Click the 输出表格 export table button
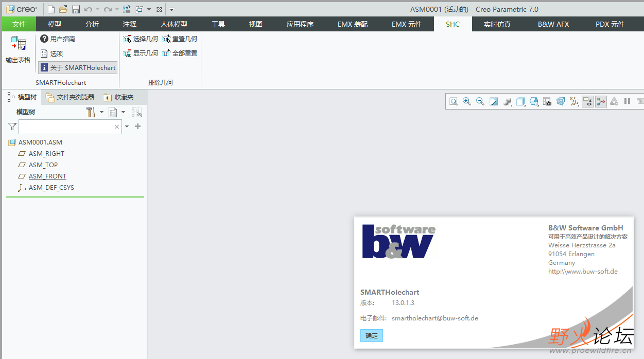 [18, 49]
